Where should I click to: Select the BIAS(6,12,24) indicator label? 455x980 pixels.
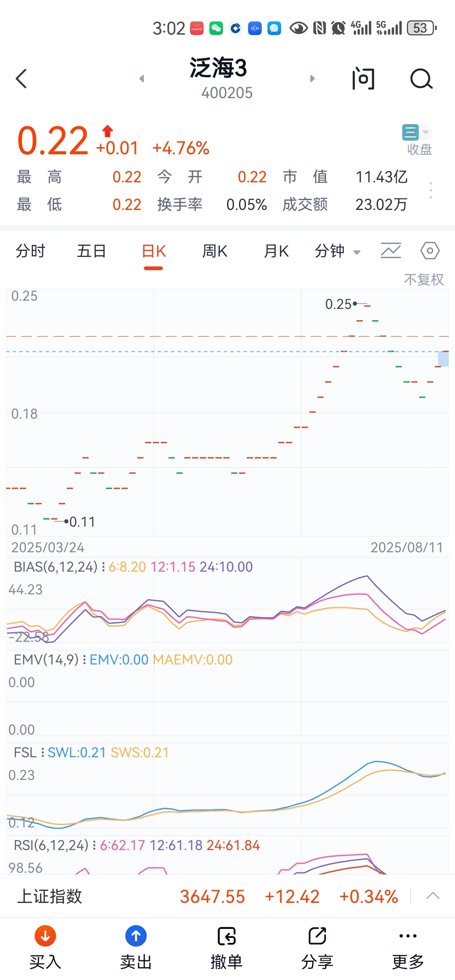(x=56, y=567)
